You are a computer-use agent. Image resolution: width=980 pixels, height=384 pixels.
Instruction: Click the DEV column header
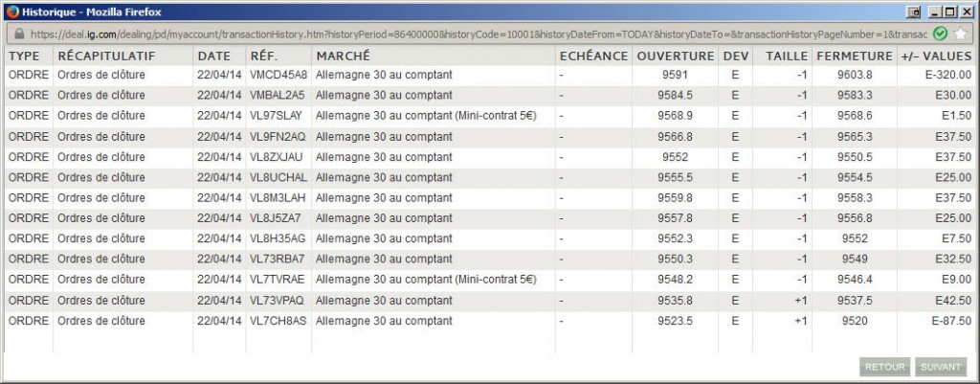[x=736, y=56]
